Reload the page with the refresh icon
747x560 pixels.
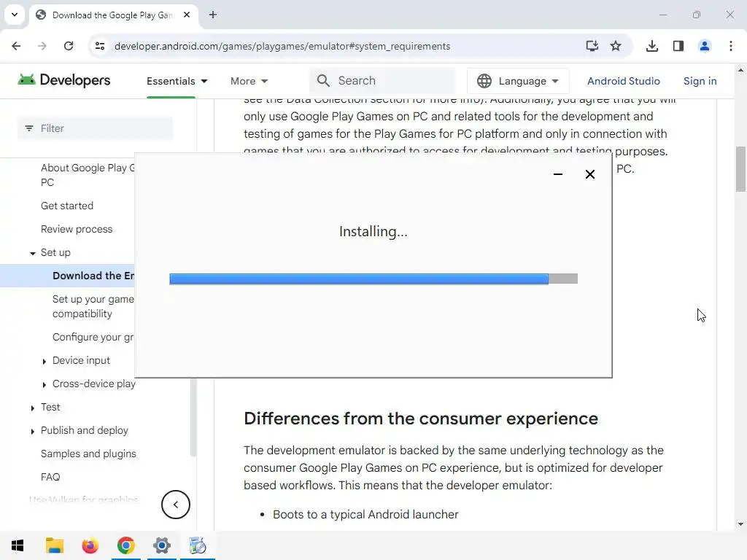click(69, 46)
